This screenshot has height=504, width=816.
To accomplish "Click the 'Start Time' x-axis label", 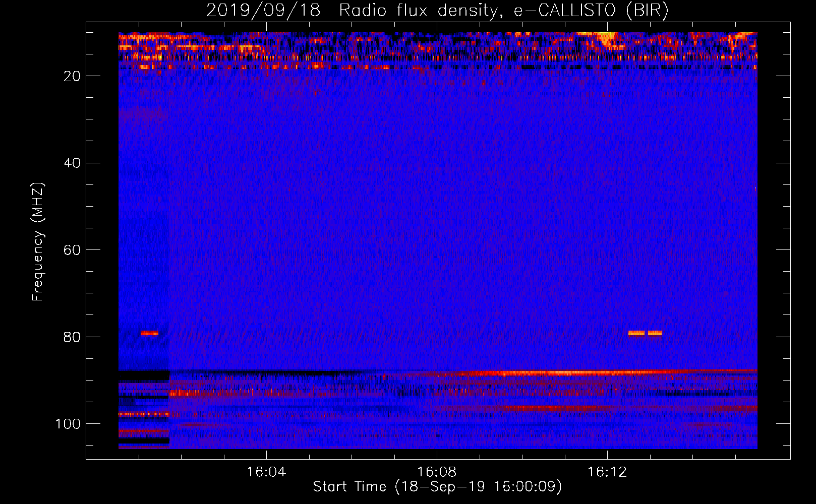I will (437, 487).
